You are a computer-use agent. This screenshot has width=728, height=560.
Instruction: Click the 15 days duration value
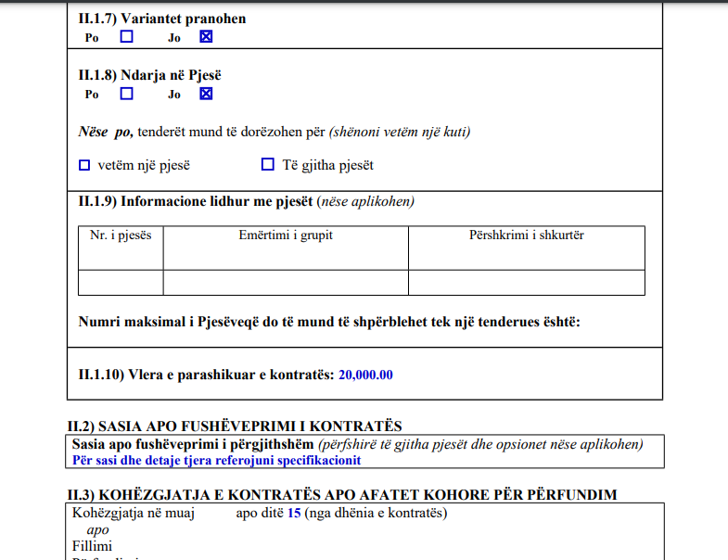pyautogui.click(x=294, y=513)
